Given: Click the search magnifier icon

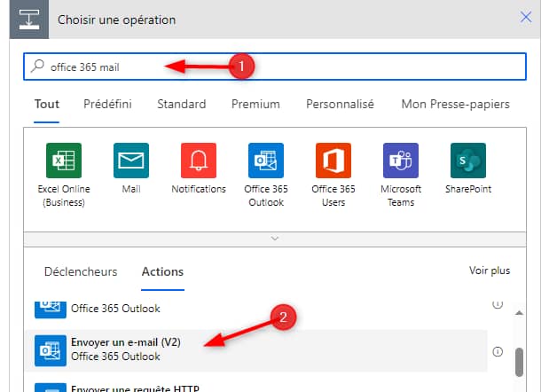Looking at the screenshot, I should (x=37, y=67).
